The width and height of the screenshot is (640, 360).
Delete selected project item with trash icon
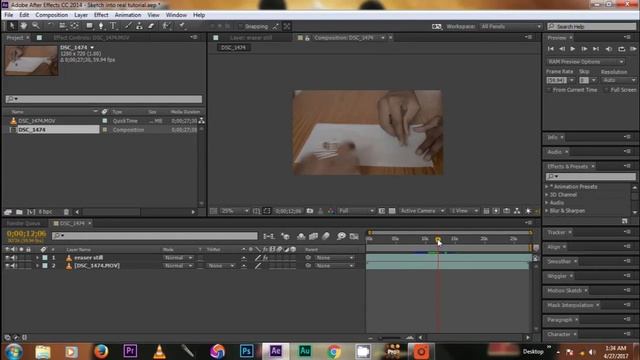pyautogui.click(x=66, y=212)
